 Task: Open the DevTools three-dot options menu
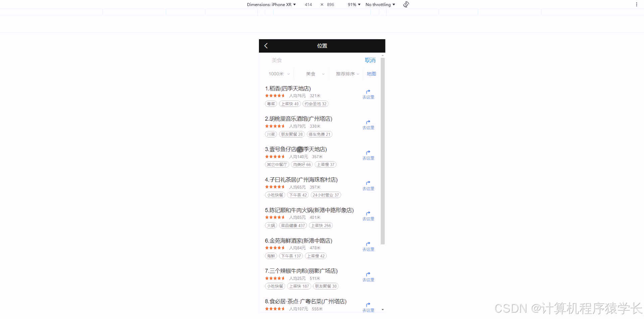tap(636, 4)
